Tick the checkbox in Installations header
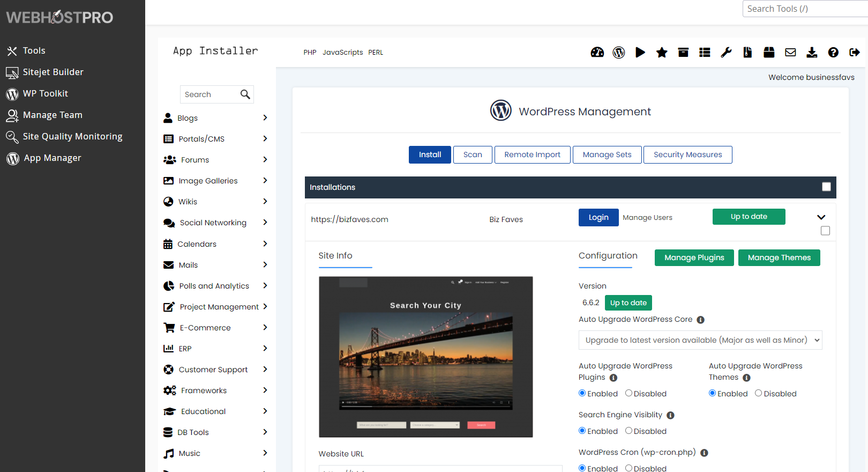 [x=826, y=187]
